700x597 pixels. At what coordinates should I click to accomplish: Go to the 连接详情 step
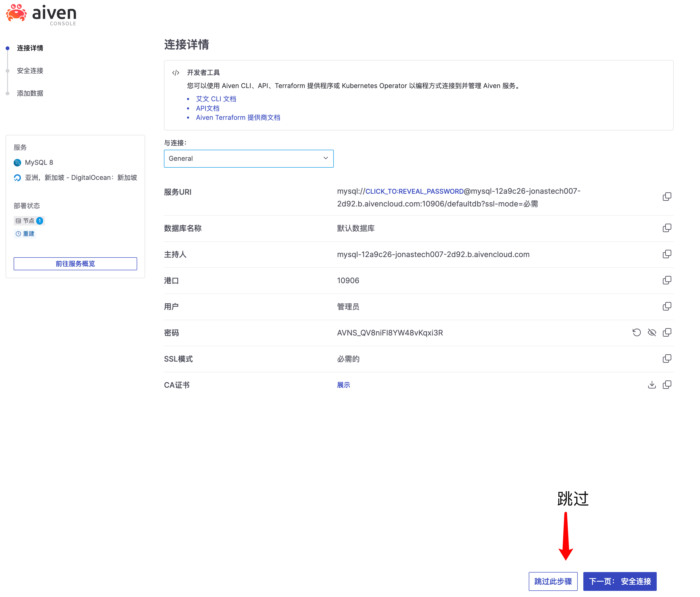pyautogui.click(x=30, y=48)
